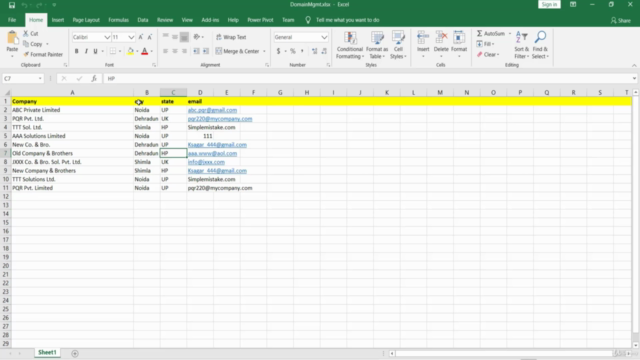Switch to the Page Layout tab
Viewport: 640px width, 360px height.
click(86, 20)
